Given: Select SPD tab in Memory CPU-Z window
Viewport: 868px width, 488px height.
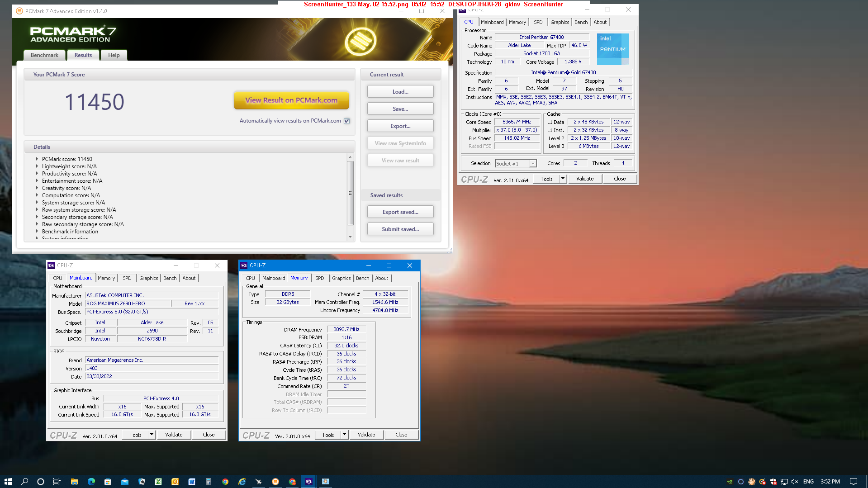Looking at the screenshot, I should point(320,278).
